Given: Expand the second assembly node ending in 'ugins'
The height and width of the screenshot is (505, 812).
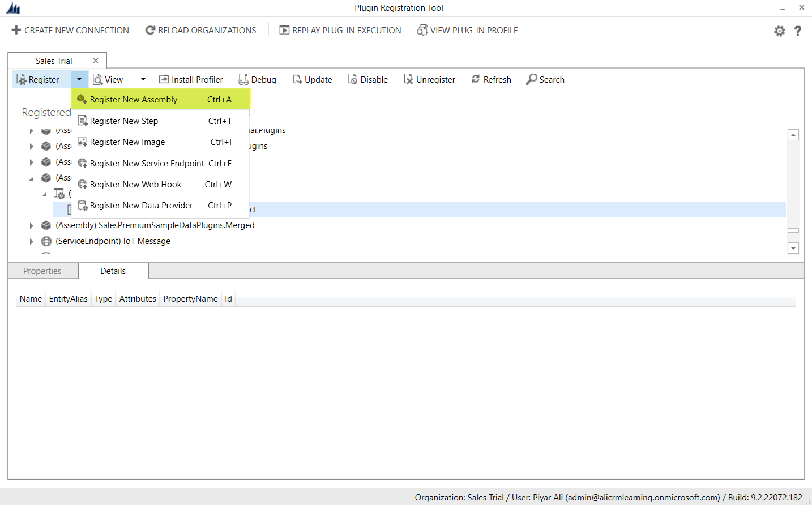Looking at the screenshot, I should (32, 146).
